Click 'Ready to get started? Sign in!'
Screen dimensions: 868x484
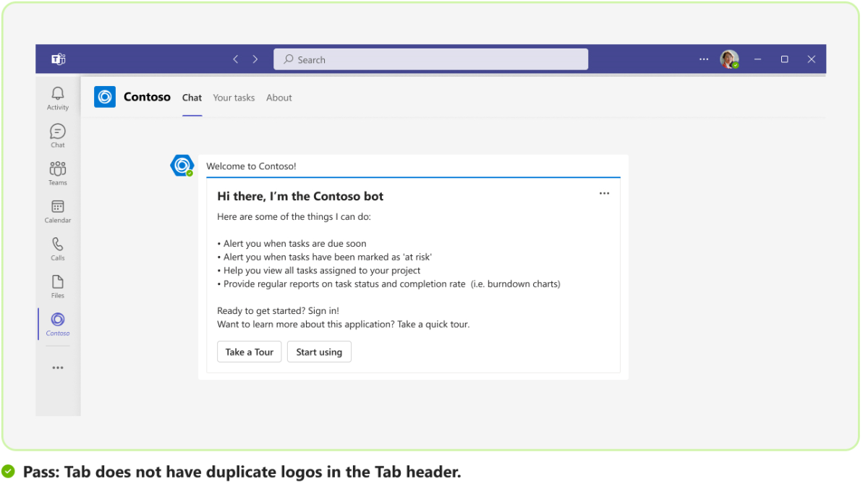click(x=278, y=311)
